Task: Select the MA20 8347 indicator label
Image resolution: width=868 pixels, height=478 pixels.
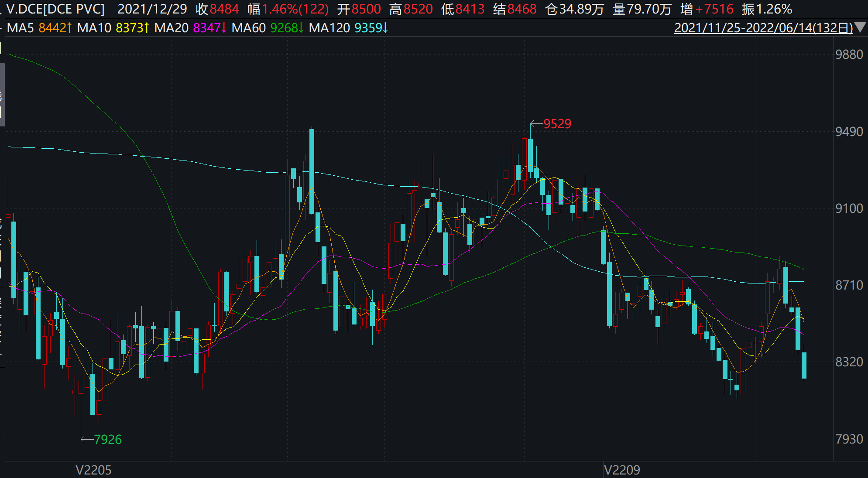Action: point(191,28)
